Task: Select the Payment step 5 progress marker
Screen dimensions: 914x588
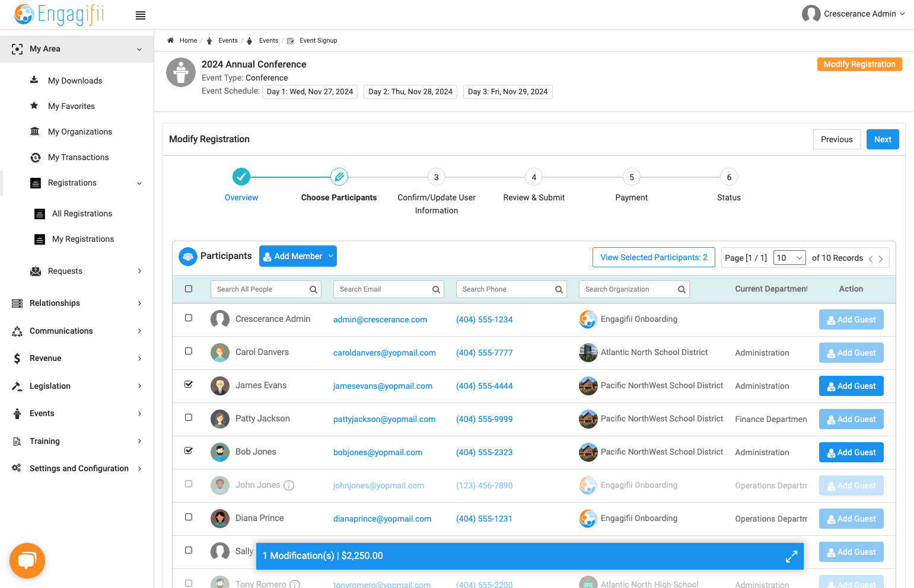Action: pos(631,177)
